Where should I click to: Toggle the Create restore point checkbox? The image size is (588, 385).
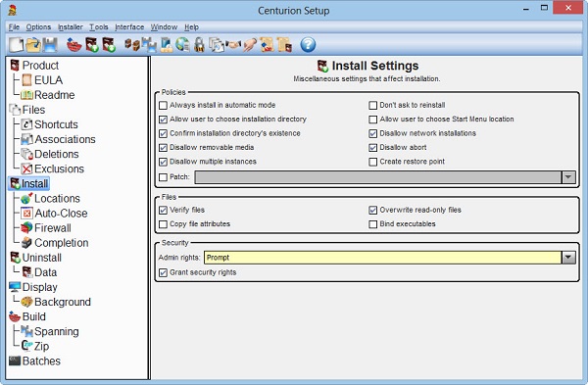(372, 162)
